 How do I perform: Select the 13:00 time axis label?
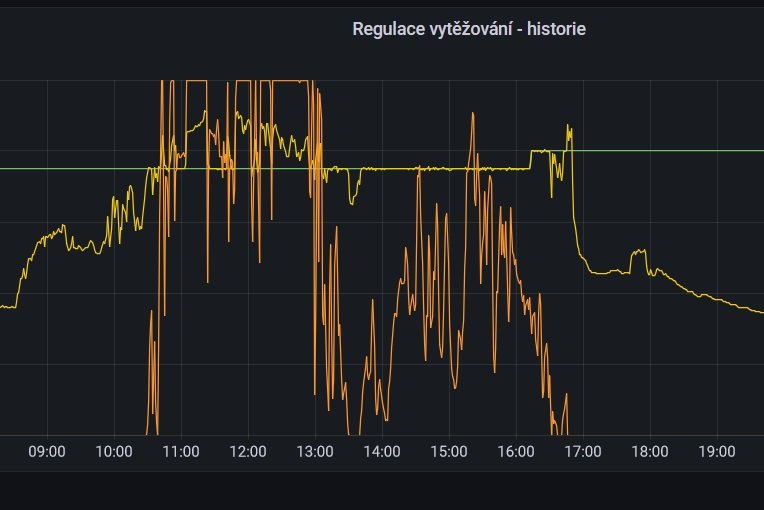pos(315,452)
